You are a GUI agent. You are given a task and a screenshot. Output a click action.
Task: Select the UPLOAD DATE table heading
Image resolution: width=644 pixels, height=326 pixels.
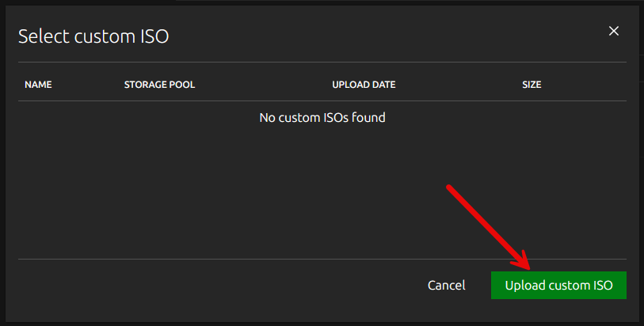click(364, 84)
